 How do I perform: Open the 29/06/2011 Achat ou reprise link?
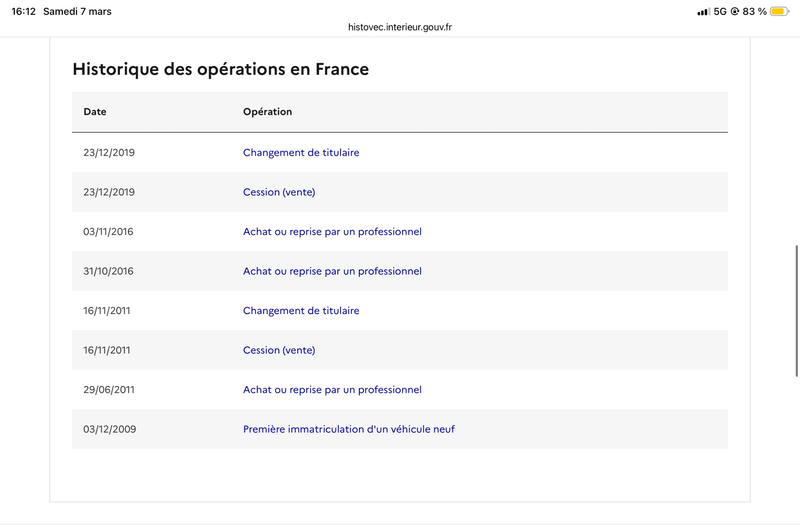pos(332,390)
